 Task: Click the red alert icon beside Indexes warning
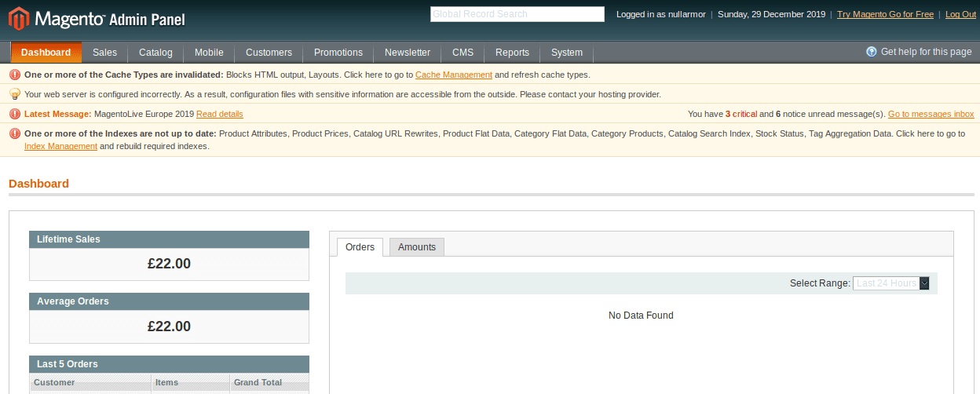15,133
